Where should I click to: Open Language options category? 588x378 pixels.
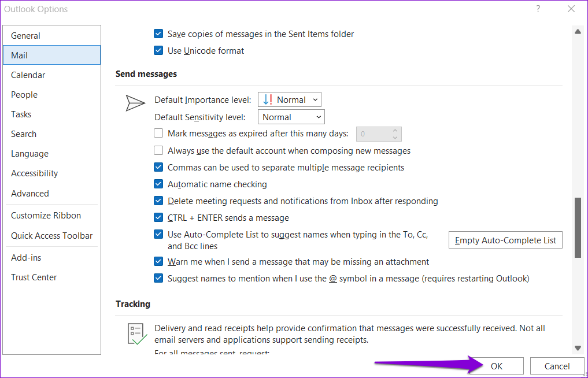[52, 154]
